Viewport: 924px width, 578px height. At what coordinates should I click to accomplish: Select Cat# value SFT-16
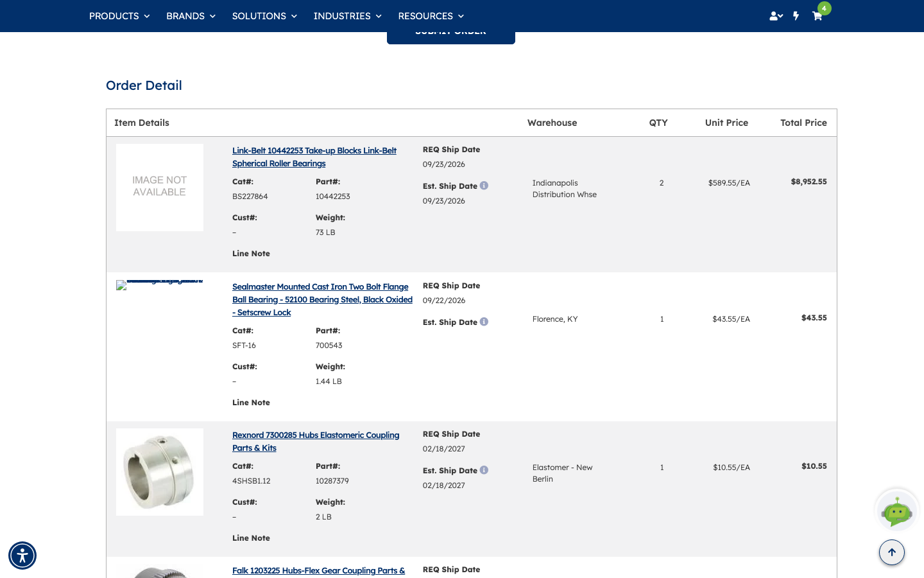244,346
